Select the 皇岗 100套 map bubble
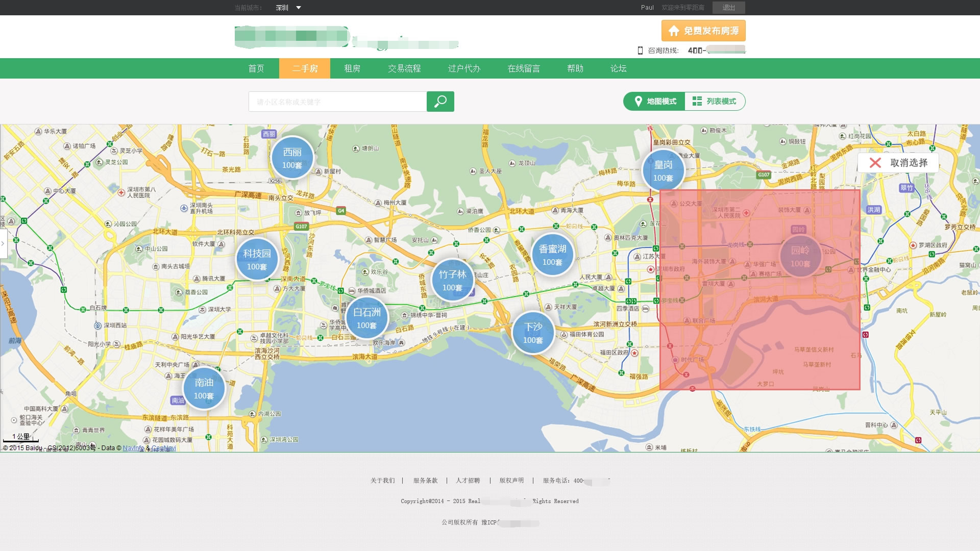The image size is (980, 551). pos(663,171)
